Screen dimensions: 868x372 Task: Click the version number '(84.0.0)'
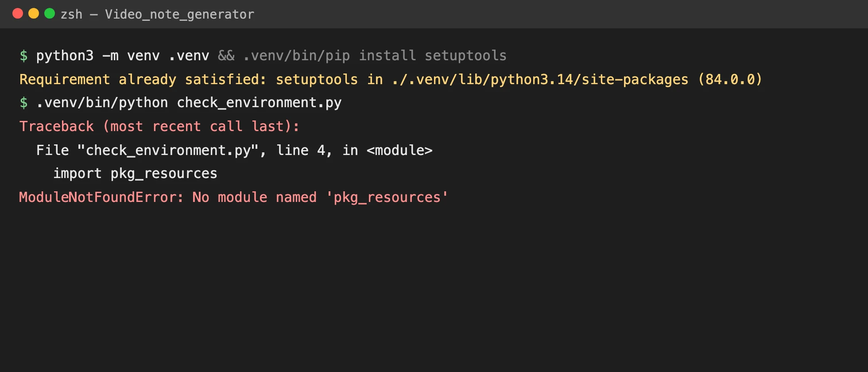730,79
